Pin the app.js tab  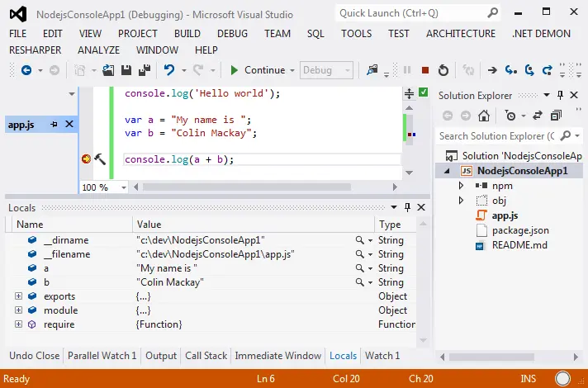click(x=54, y=124)
